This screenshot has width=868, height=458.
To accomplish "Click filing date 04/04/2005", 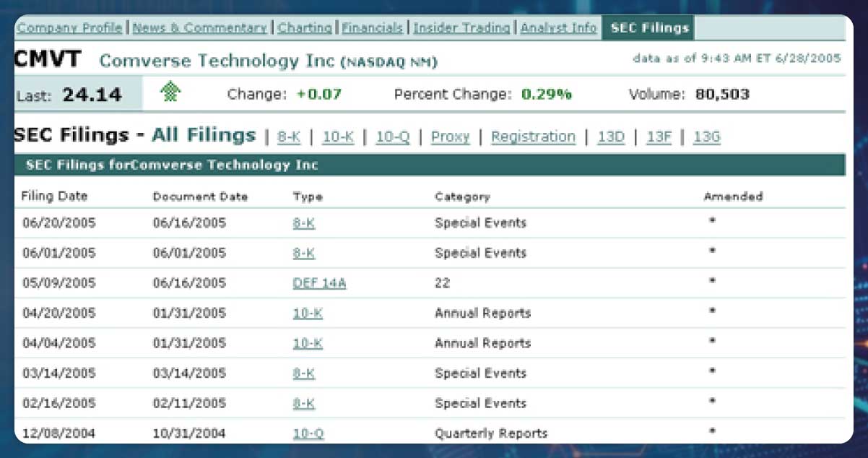I will (58, 343).
